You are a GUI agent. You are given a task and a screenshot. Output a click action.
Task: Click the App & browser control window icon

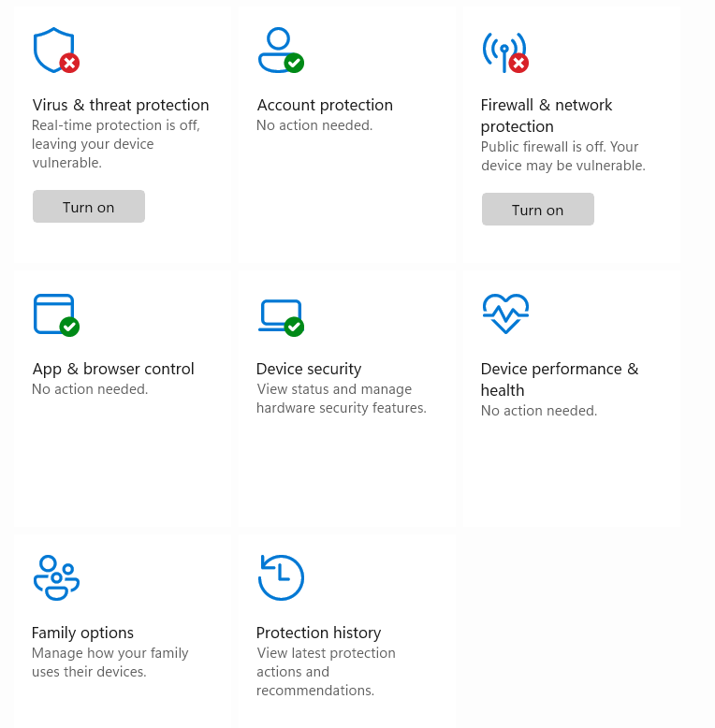click(x=53, y=313)
